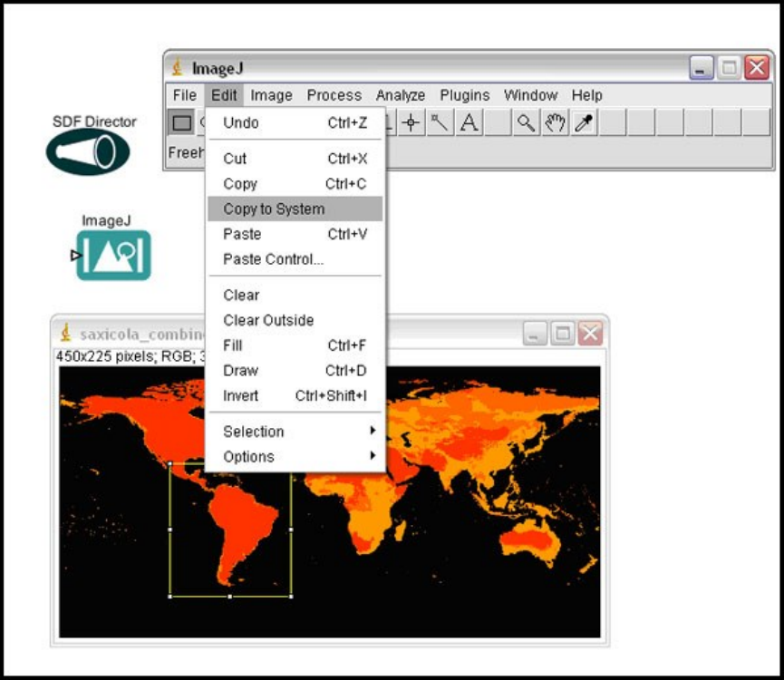
Task: Maximize the ImageJ main window
Action: tap(729, 67)
